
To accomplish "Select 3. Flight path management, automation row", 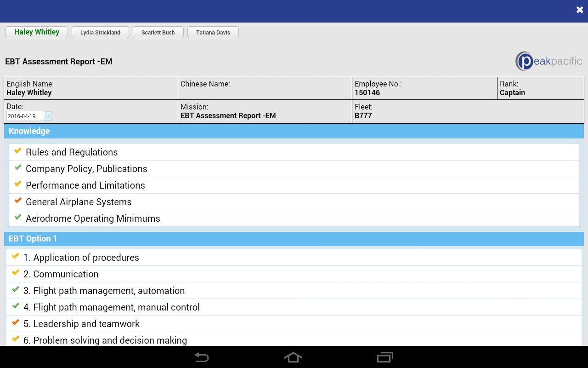I will (x=294, y=291).
